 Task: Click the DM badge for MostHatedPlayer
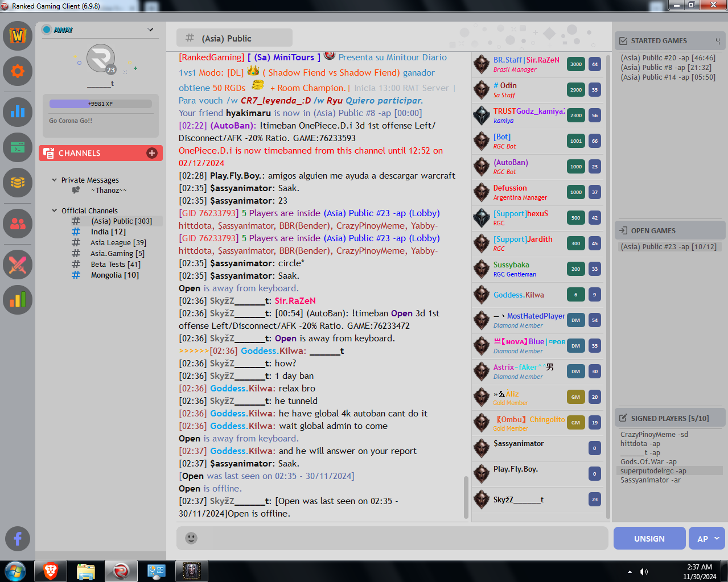[x=576, y=320]
